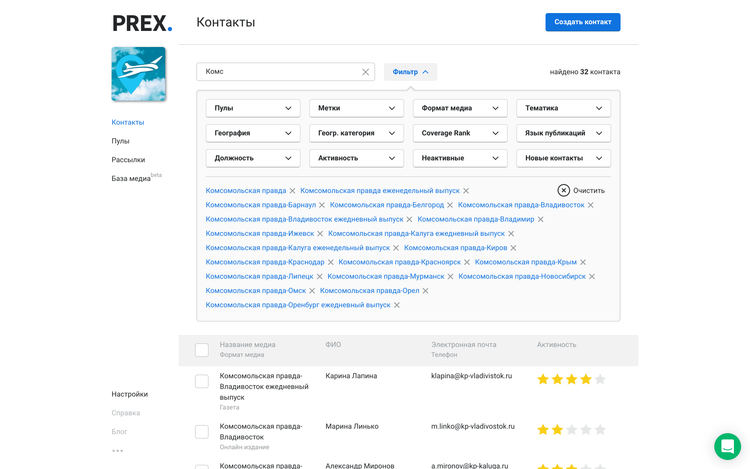This screenshot has height=469, width=750.
Task: Remove the Комсомольская правда-Владимир tag
Action: click(540, 219)
